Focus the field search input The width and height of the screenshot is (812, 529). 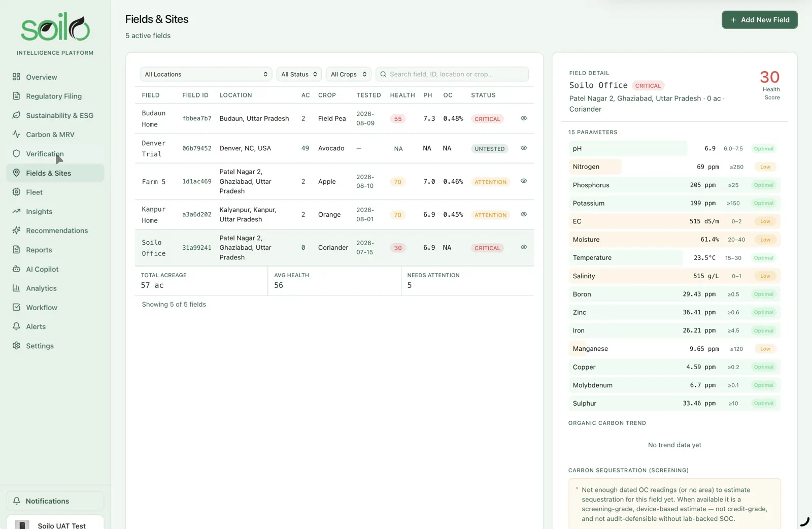tap(452, 74)
